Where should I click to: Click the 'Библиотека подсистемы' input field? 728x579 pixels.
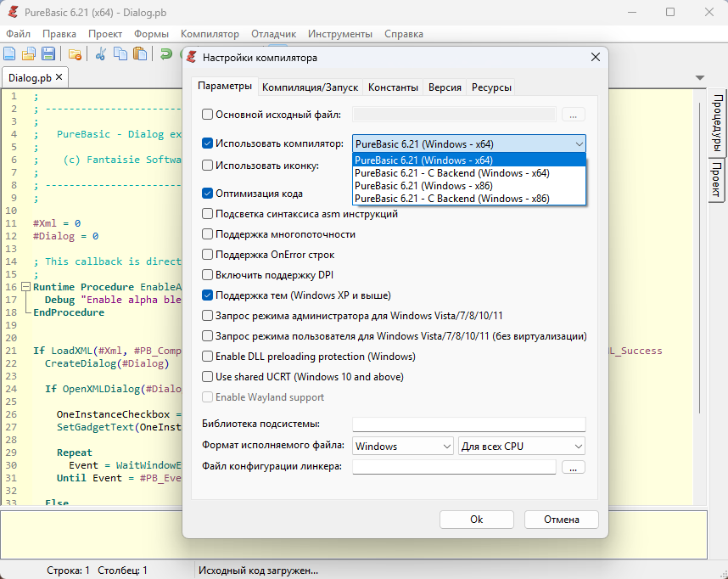click(x=469, y=424)
